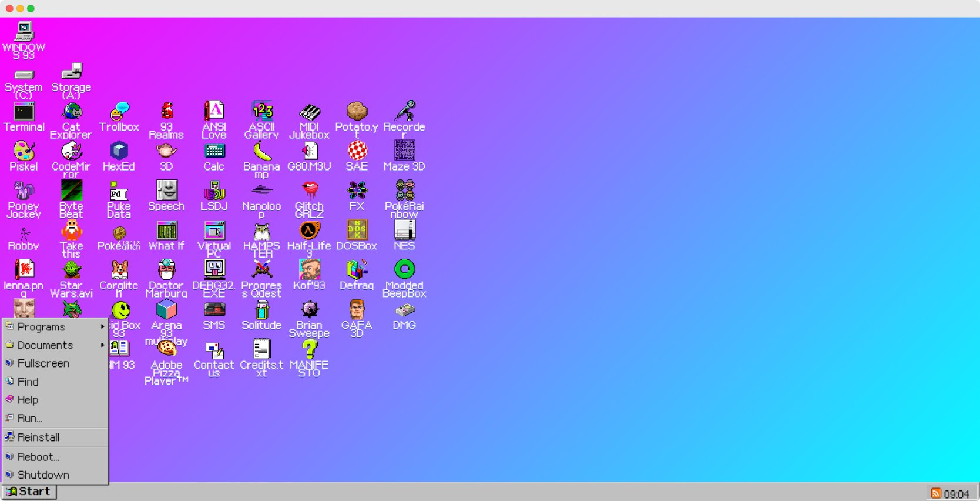Click the Start button on taskbar
Image resolution: width=980 pixels, height=501 pixels.
[29, 492]
